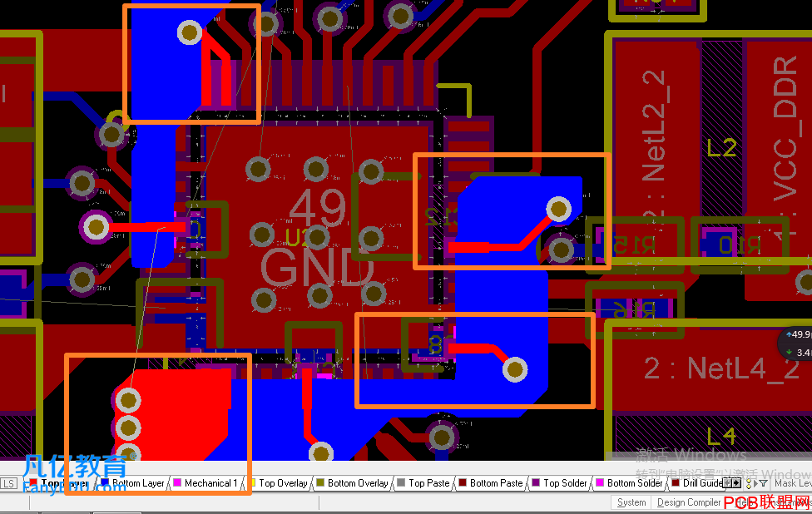Image resolution: width=812 pixels, height=514 pixels.
Task: Click the gray Top Paste color swatch
Action: 401,483
